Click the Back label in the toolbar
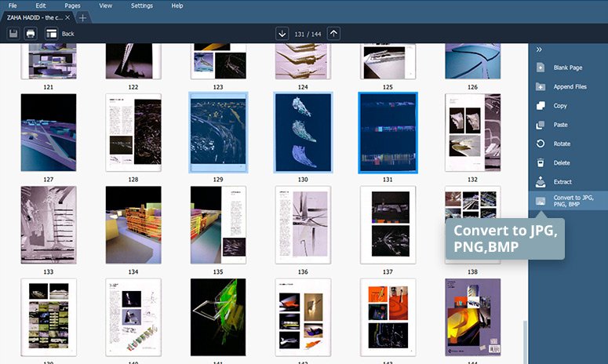The width and height of the screenshot is (608, 364). coord(67,34)
